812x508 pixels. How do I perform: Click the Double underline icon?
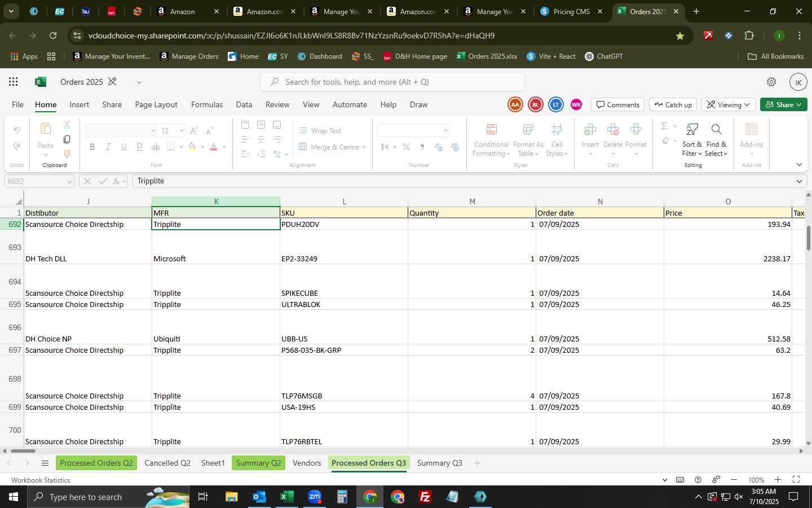(x=139, y=147)
